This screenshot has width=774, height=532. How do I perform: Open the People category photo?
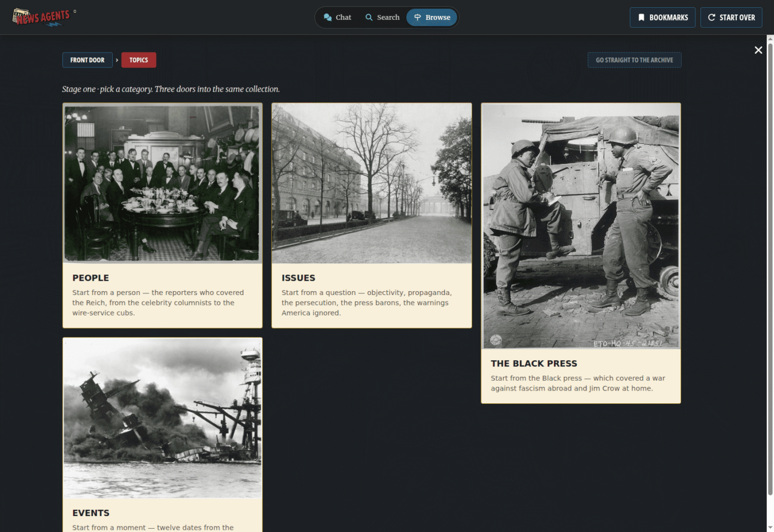[162, 183]
